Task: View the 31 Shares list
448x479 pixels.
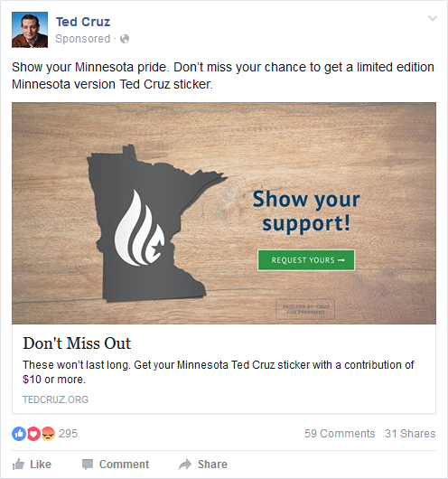Action: pyautogui.click(x=410, y=434)
